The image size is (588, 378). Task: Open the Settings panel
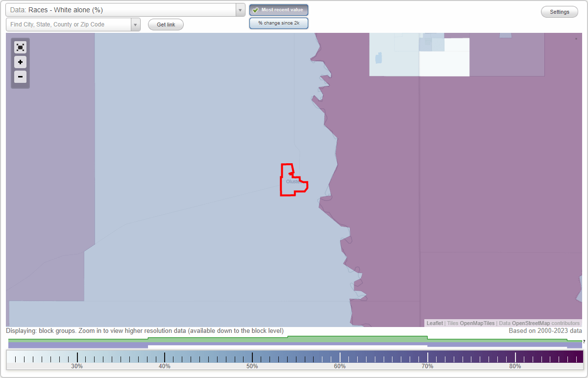click(x=559, y=11)
